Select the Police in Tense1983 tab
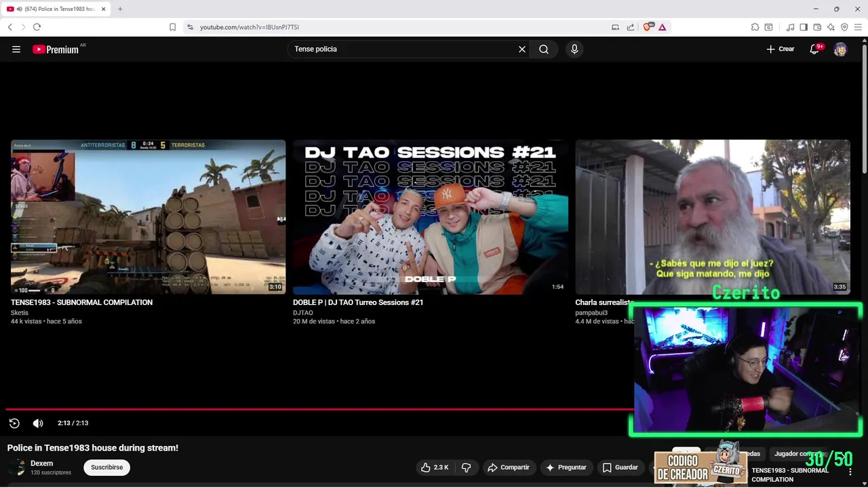Screen dimensions: 868x488 [58, 9]
